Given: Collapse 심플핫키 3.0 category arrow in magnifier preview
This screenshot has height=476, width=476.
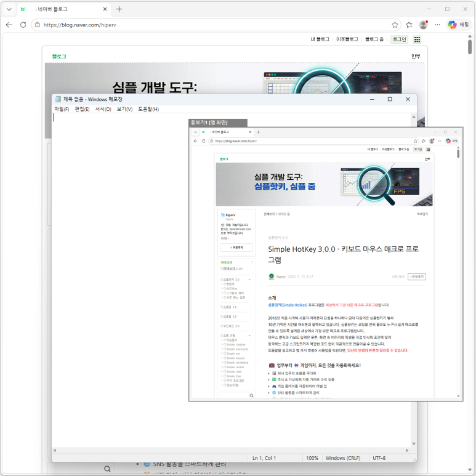Looking at the screenshot, I should [249, 280].
